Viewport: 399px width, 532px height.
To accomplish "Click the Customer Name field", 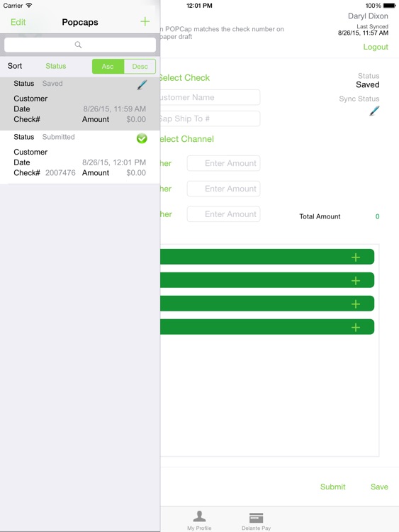I will click(210, 97).
